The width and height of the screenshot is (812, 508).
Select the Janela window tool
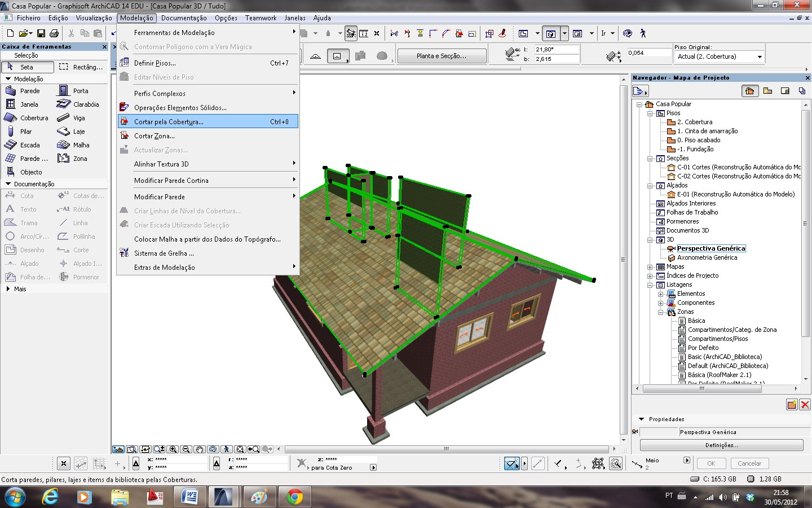(27, 104)
